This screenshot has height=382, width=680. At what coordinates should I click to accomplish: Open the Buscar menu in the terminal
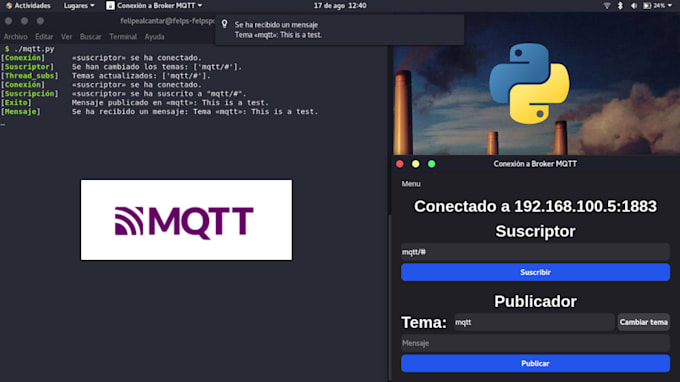[x=90, y=37]
